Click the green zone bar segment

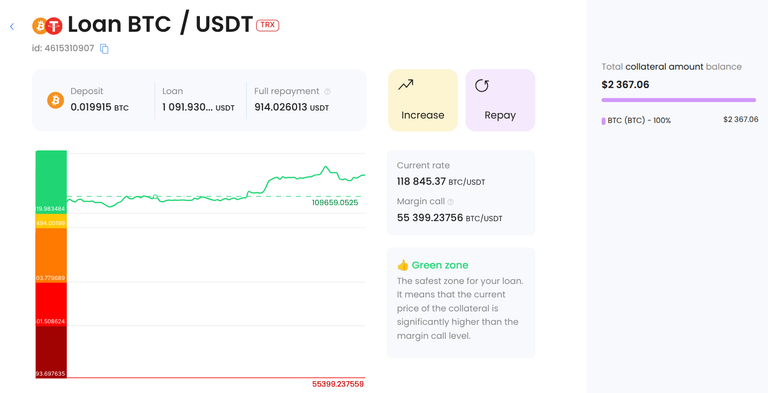pos(51,182)
